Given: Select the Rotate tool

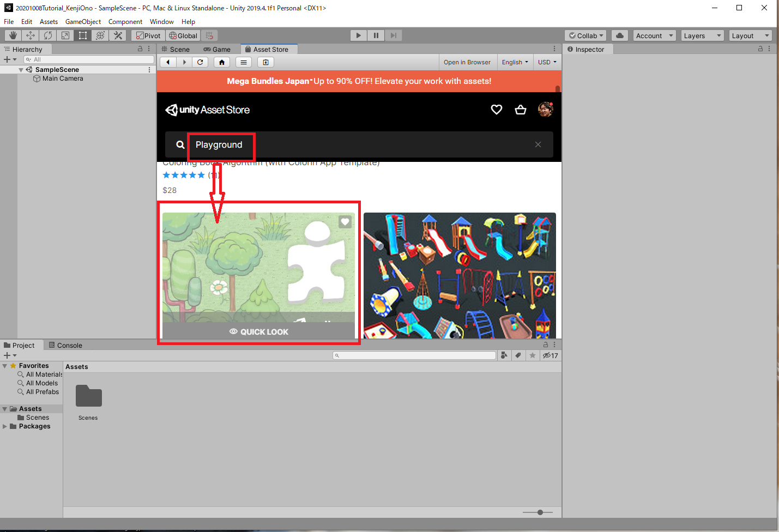Looking at the screenshot, I should tap(48, 35).
